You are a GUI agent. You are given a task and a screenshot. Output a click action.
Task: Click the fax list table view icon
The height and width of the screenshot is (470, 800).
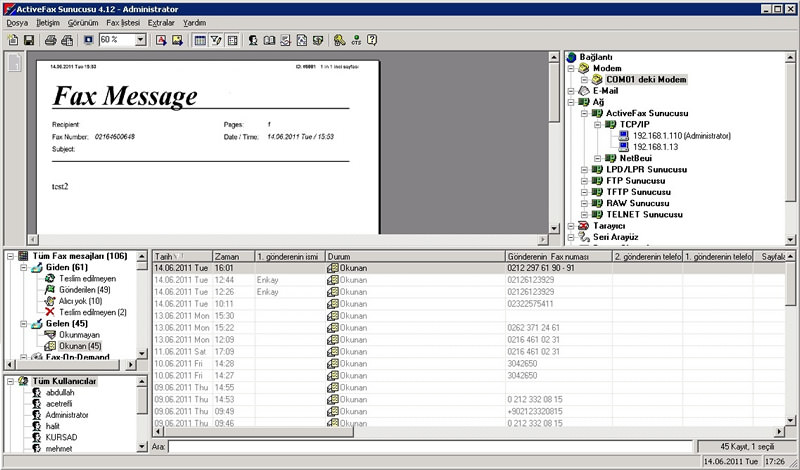200,40
